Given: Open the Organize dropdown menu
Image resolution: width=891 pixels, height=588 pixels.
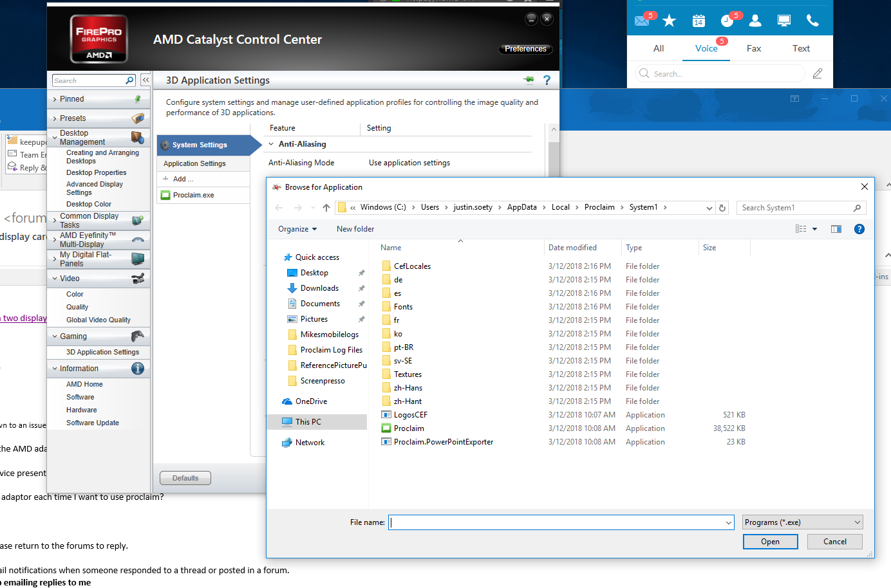Looking at the screenshot, I should coord(297,229).
